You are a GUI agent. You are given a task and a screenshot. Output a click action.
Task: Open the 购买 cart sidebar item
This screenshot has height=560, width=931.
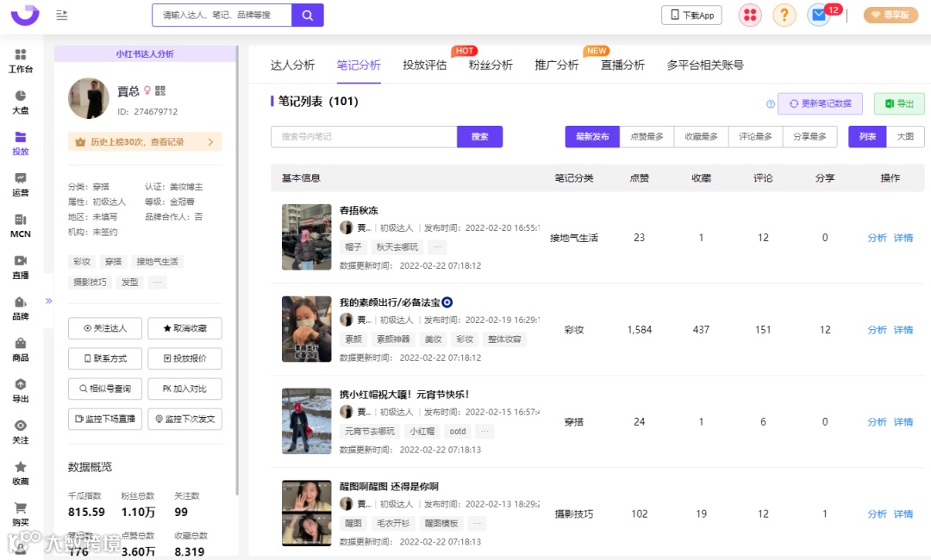tap(20, 514)
